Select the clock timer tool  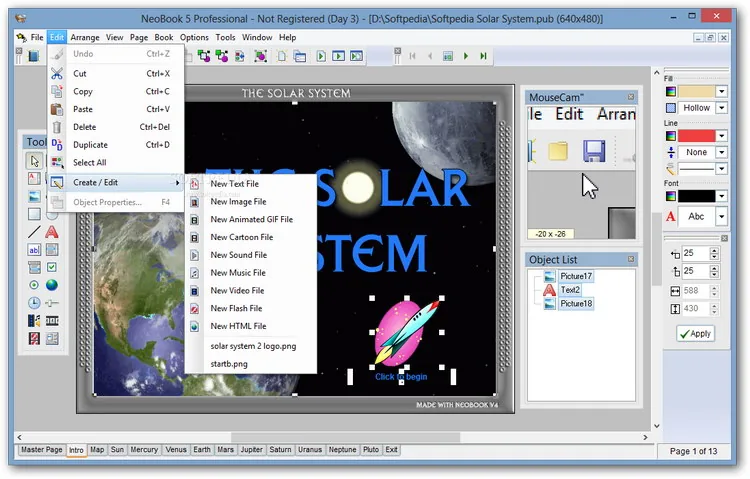tap(34, 303)
